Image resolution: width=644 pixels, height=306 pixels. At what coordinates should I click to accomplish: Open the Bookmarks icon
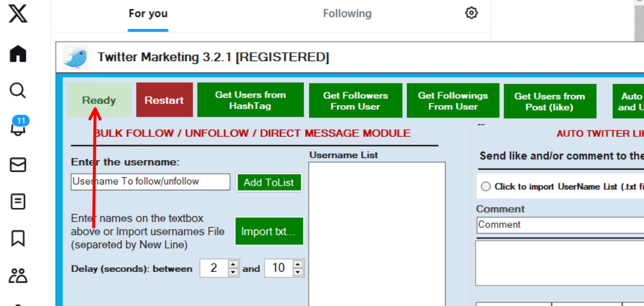tap(18, 238)
